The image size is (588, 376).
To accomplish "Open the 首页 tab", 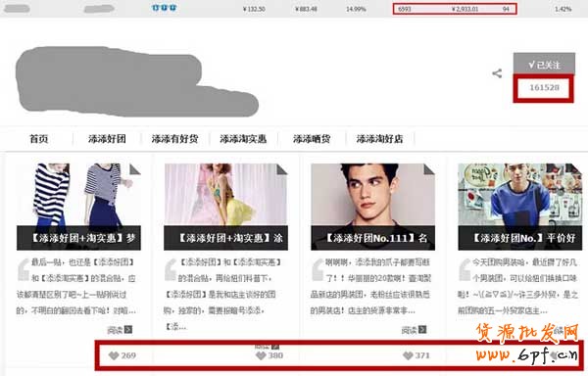I will pos(39,139).
